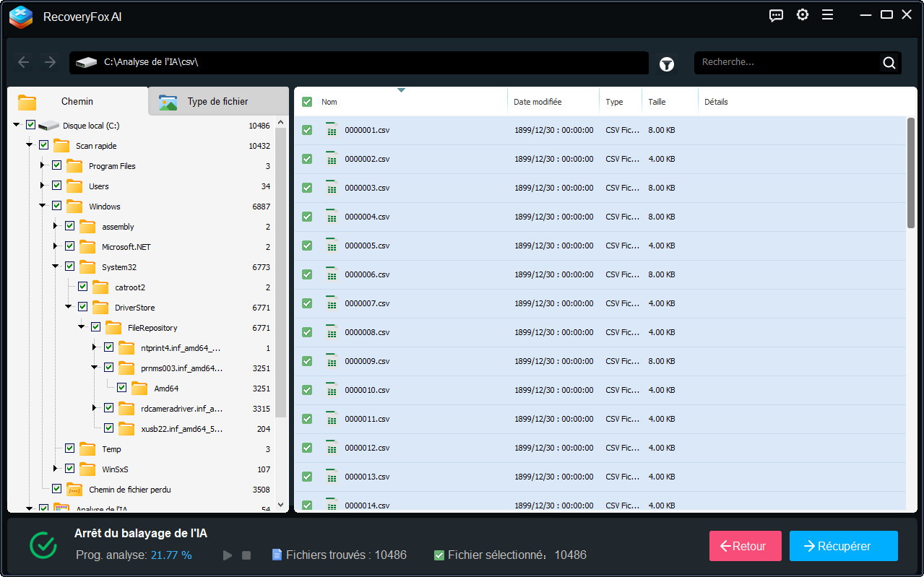
Task: Uncheck the System32 folder checkbox
Action: tap(69, 266)
